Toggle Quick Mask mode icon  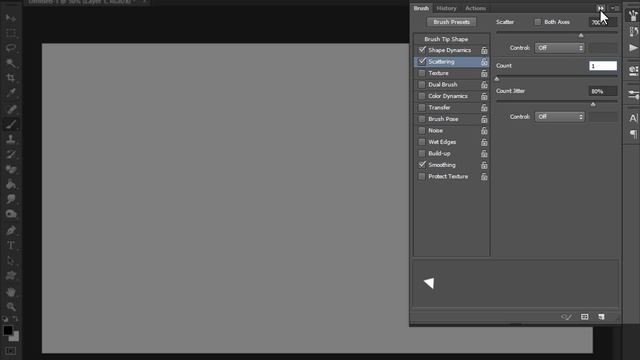11,351
